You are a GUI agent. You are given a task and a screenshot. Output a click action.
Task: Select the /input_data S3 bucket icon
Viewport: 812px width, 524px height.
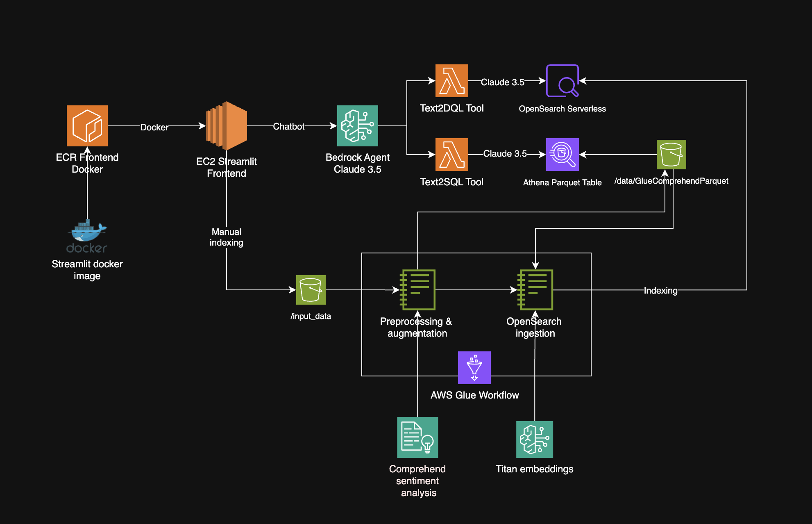click(x=311, y=289)
